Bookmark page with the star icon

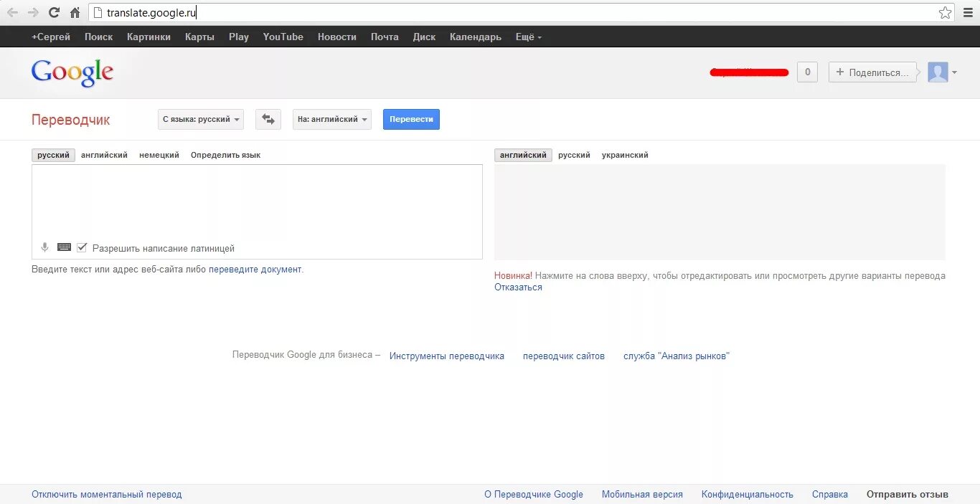click(x=946, y=13)
